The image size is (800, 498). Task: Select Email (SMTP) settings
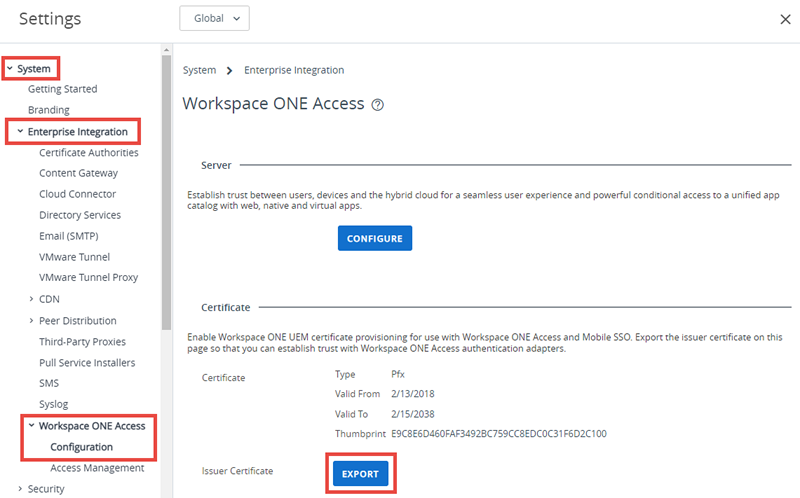pos(68,236)
